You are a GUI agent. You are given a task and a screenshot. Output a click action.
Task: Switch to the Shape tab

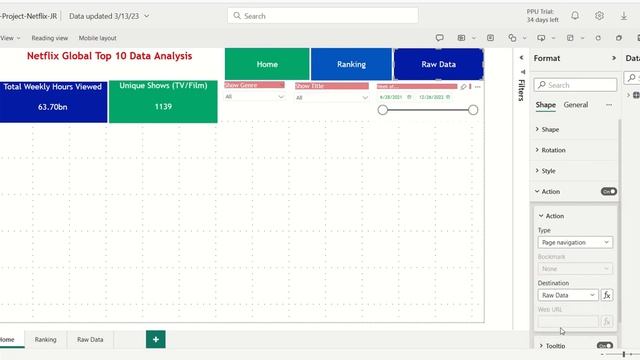click(545, 105)
